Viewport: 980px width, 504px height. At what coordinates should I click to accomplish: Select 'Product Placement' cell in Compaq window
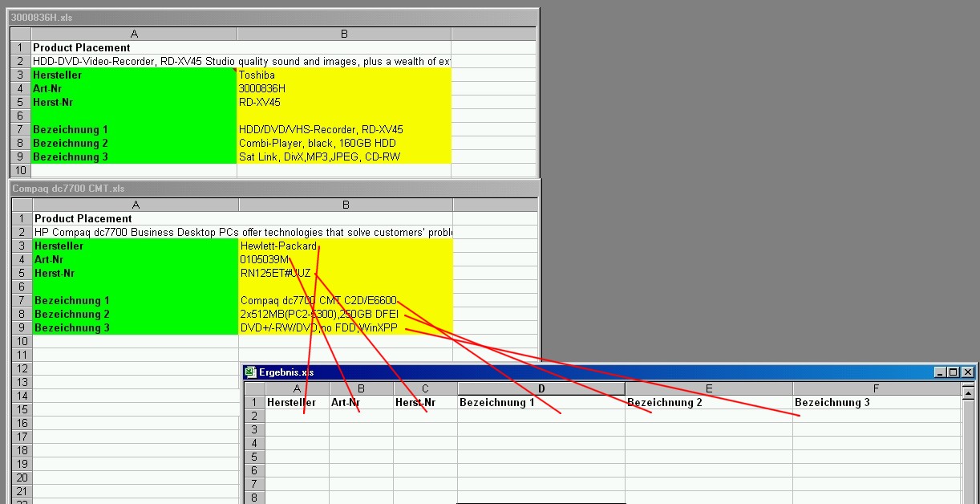click(x=136, y=219)
